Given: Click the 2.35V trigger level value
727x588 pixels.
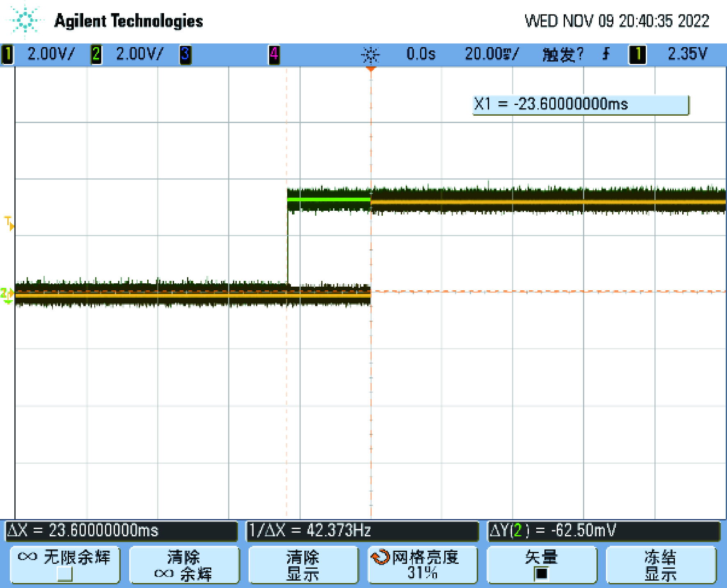Looking at the screenshot, I should point(687,54).
